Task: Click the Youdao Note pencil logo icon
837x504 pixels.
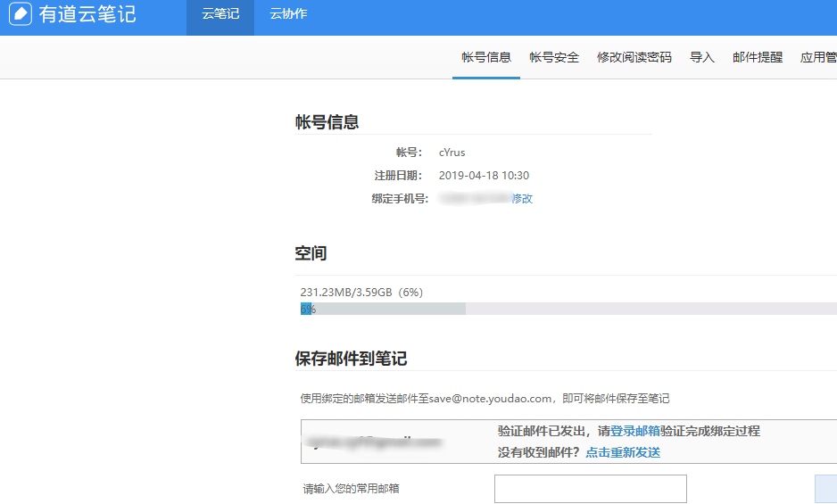Action: (x=21, y=14)
